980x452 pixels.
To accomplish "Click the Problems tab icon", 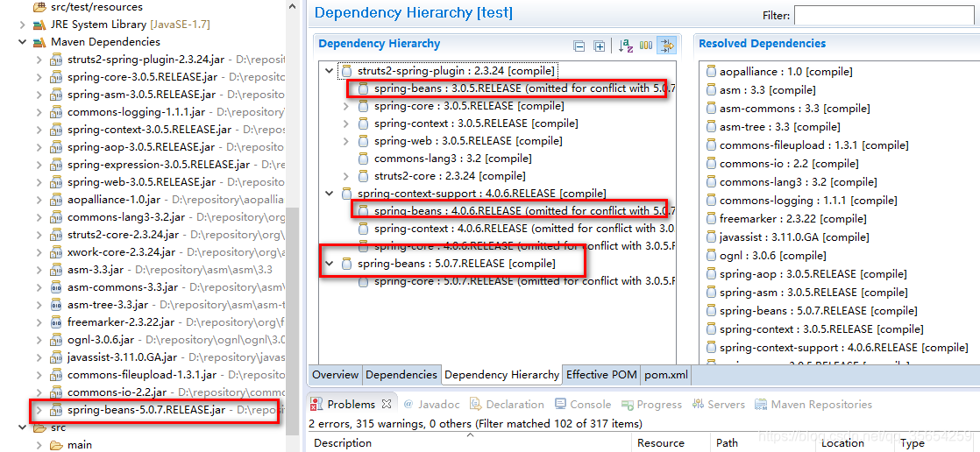I will coord(317,404).
